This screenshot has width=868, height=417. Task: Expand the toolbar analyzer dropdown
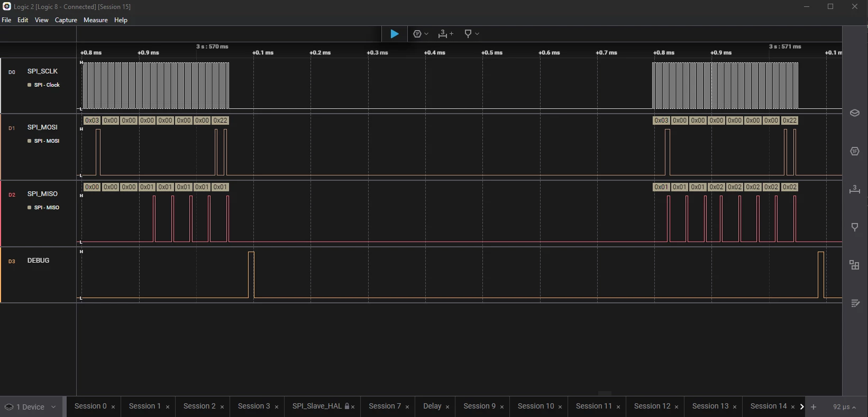pyautogui.click(x=421, y=34)
